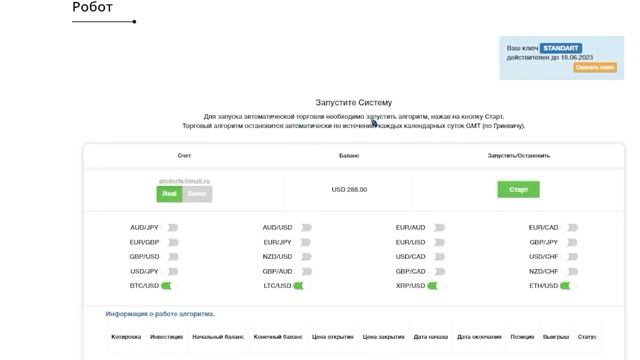Image resolution: width=640 pixels, height=360 pixels.
Task: Open Информация о работе алгоритма link
Action: tap(160, 314)
